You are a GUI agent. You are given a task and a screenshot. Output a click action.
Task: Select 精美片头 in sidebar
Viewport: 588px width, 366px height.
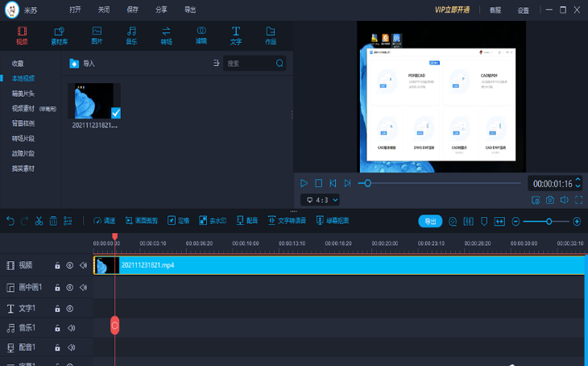pos(23,94)
